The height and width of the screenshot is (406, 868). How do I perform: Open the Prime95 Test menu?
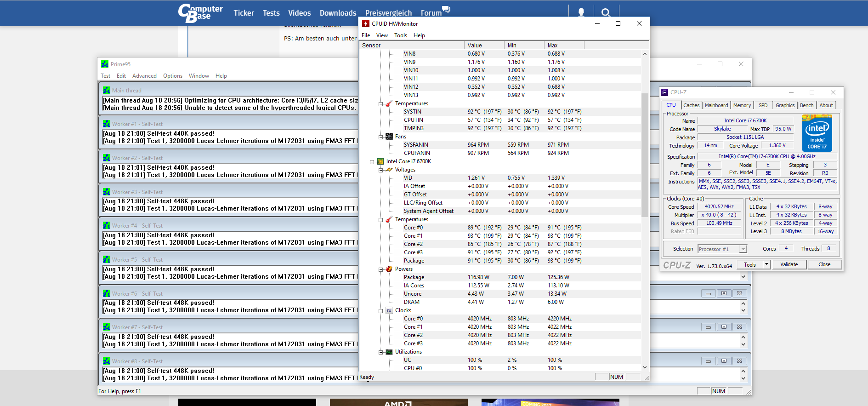click(x=106, y=76)
